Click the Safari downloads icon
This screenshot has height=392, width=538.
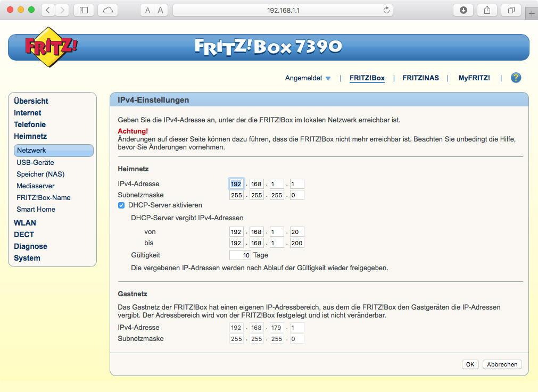[x=463, y=10]
